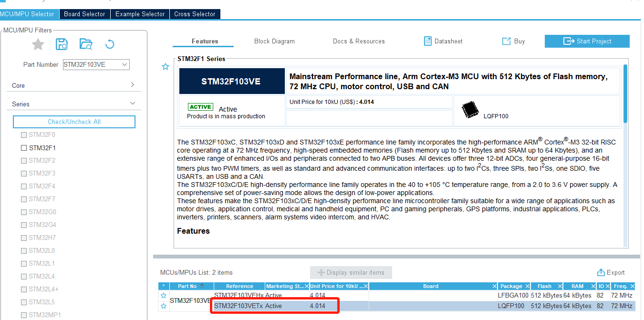Toggle the STM32G4 series checkbox
The width and height of the screenshot is (644, 320).
[24, 225]
